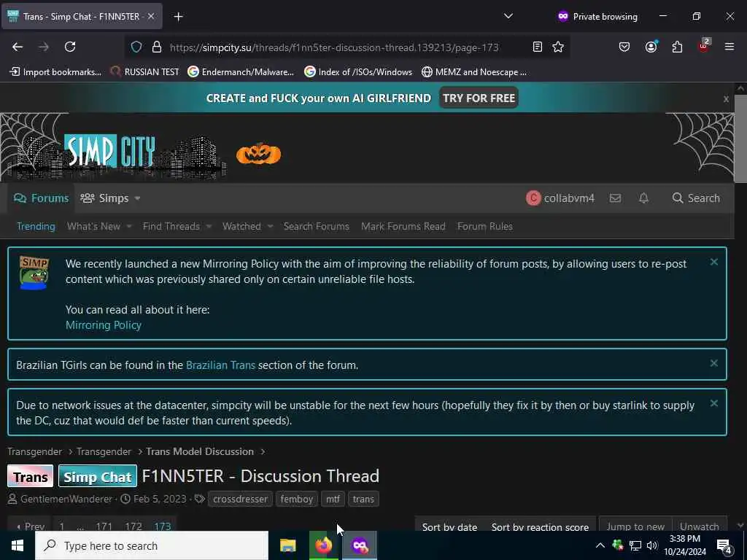This screenshot has height=560, width=747.
Task: Bookmark this page with the star icon
Action: (558, 47)
